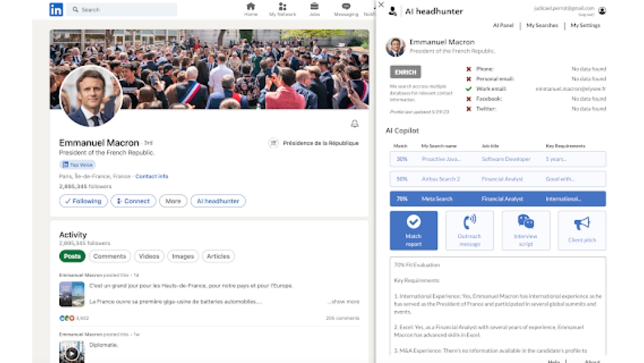Screen dimensions: 644x363
Task: Click the Présidence de la République company icon
Action: (x=273, y=143)
